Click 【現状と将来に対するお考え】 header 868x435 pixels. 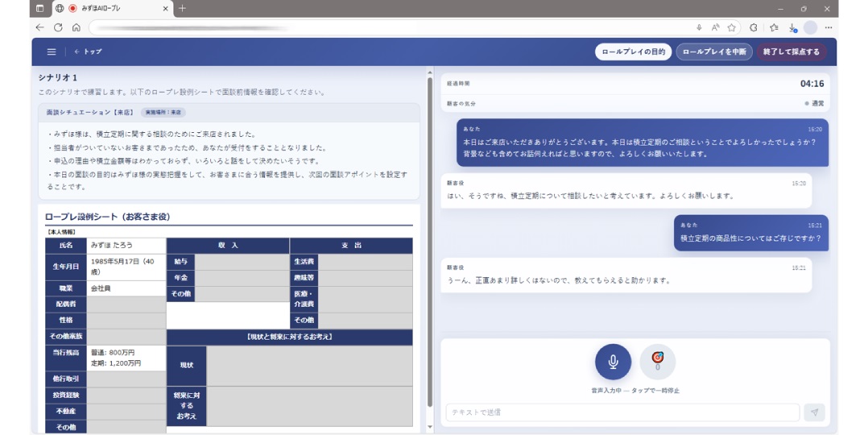click(x=290, y=337)
